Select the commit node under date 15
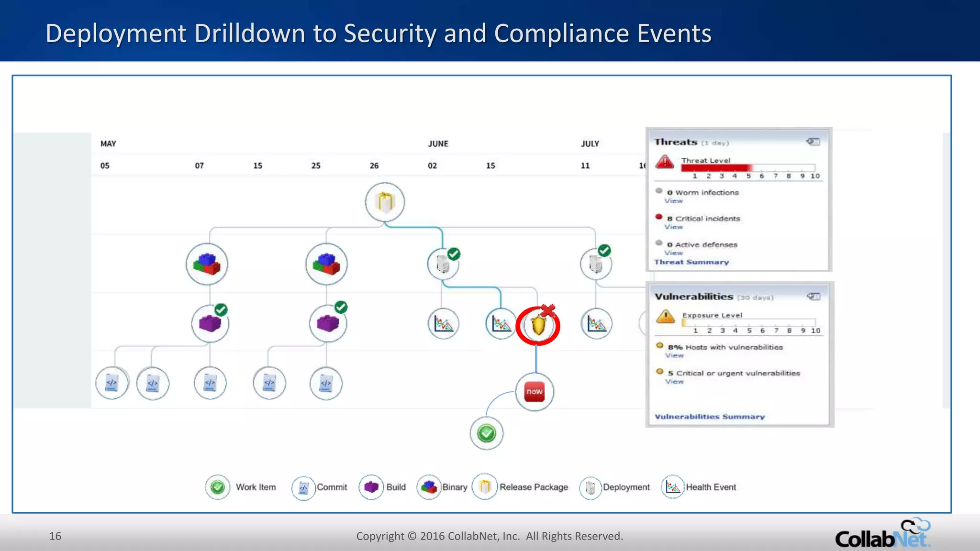The height and width of the screenshot is (551, 980). coord(269,383)
